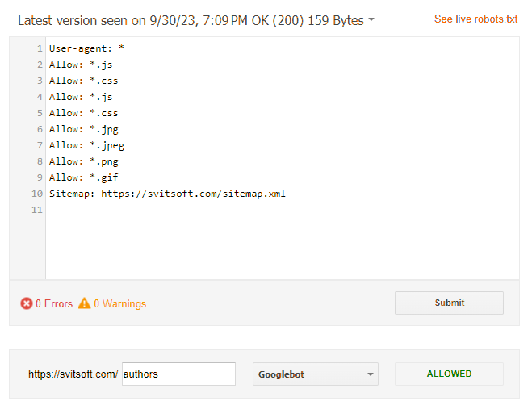This screenshot has height=405, width=532.
Task: Click the Submit button
Action: click(x=449, y=303)
